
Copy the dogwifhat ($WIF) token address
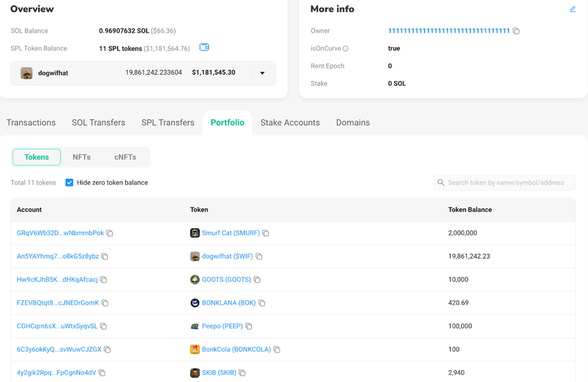tap(259, 257)
